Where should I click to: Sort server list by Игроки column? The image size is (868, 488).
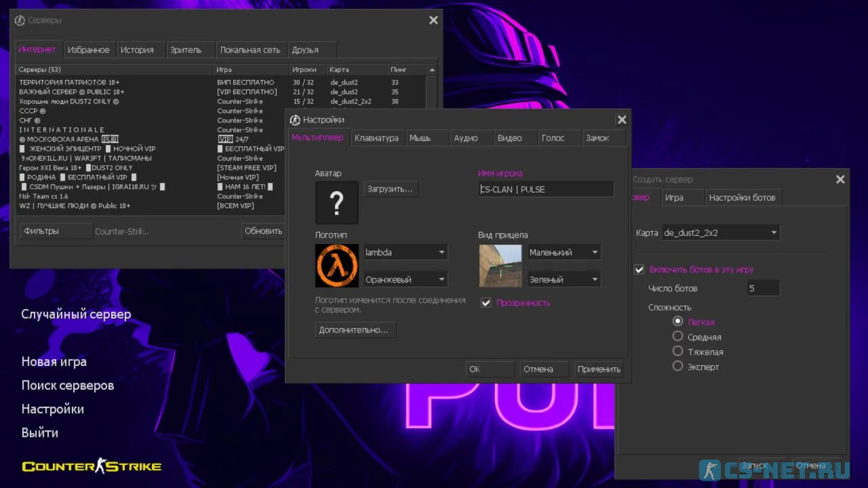pos(308,70)
